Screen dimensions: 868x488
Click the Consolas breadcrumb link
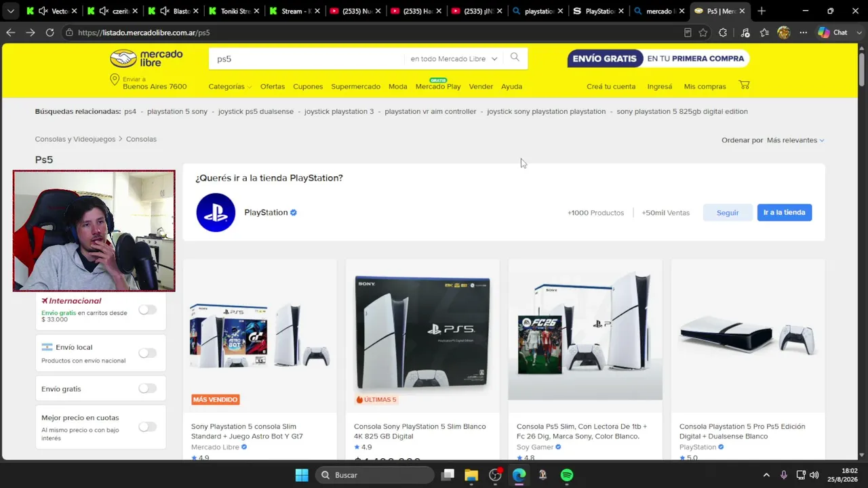click(x=141, y=139)
